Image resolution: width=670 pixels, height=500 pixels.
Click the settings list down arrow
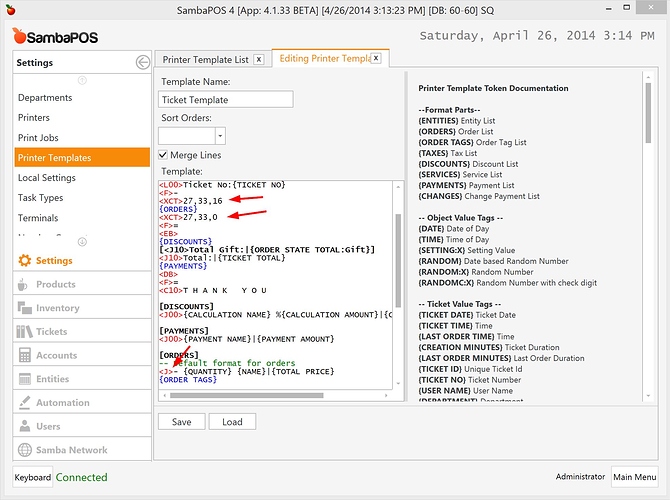tap(82, 242)
